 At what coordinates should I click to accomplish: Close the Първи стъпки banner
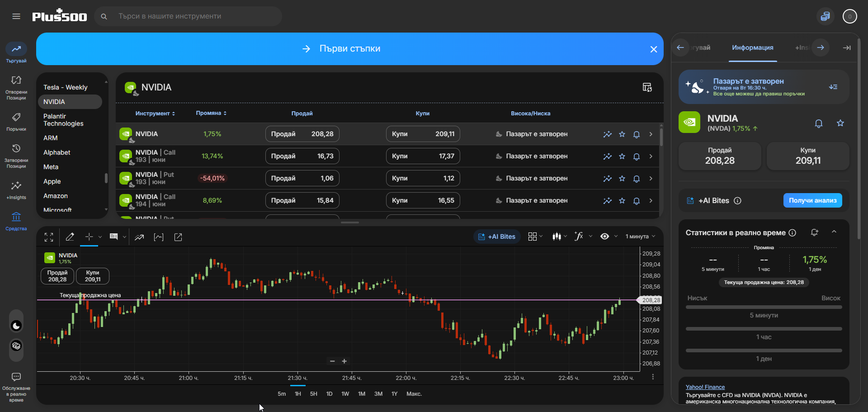pyautogui.click(x=654, y=49)
